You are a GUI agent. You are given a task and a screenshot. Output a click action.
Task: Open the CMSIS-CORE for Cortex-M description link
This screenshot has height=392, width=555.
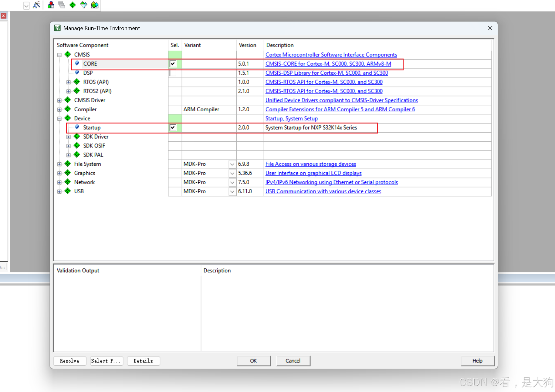click(328, 64)
